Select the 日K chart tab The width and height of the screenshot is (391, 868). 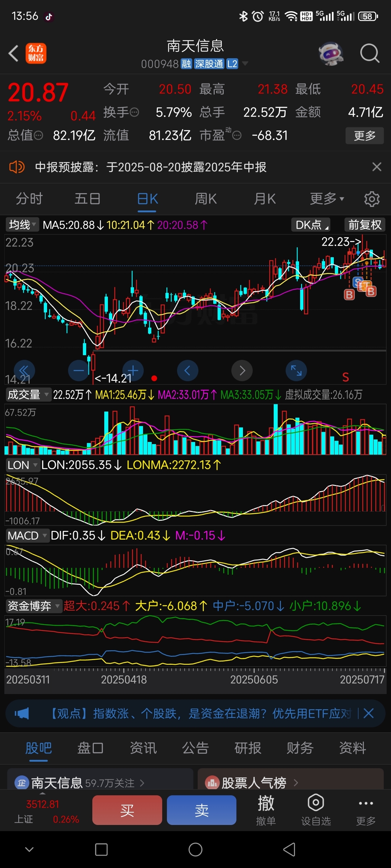[147, 199]
